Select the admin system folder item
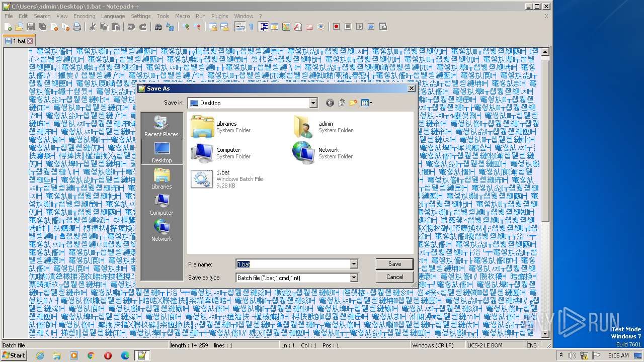 coord(323,127)
